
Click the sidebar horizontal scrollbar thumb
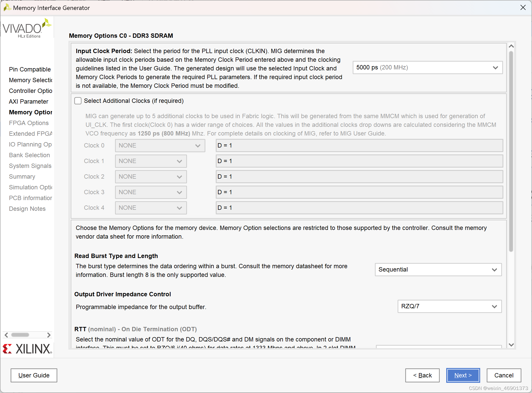[x=20, y=335]
